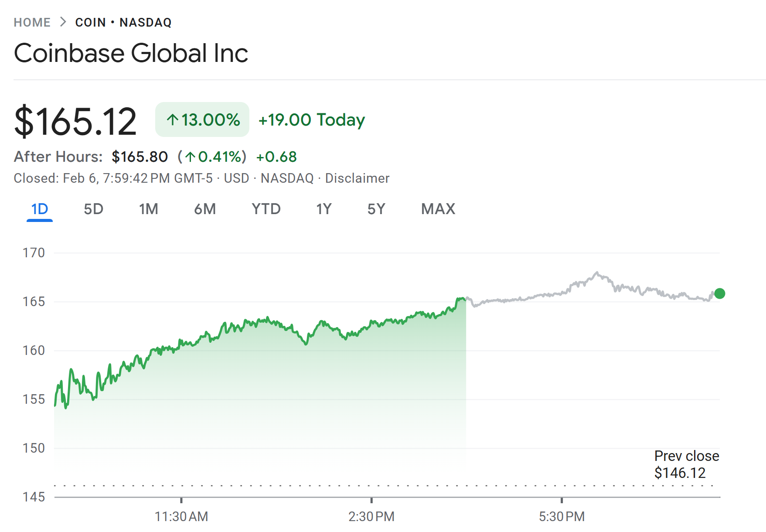The height and width of the screenshot is (532, 766).
Task: Click the After Hours price $165.80
Action: tap(140, 157)
